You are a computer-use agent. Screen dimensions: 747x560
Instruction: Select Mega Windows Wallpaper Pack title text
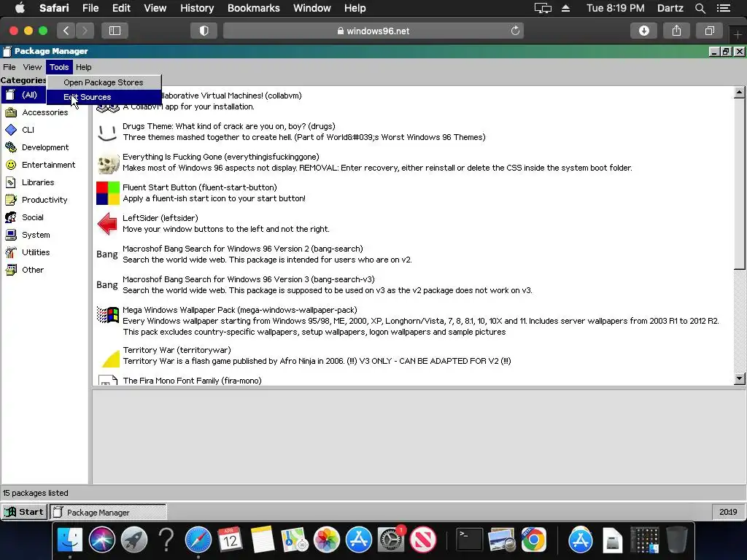pyautogui.click(x=239, y=310)
